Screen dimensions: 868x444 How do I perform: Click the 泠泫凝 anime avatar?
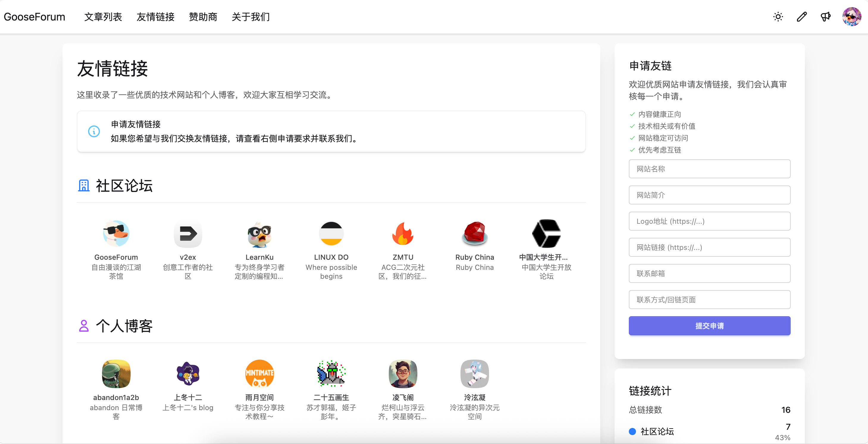click(x=475, y=374)
